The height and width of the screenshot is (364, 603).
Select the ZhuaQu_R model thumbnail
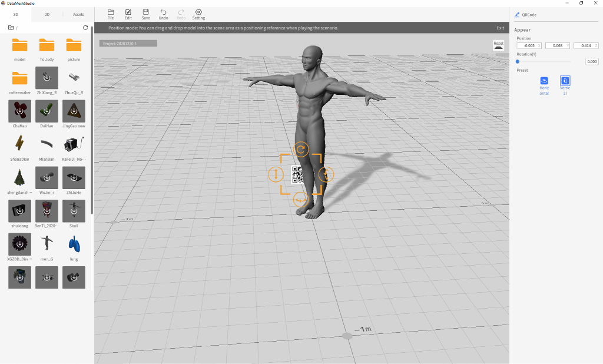tap(74, 78)
